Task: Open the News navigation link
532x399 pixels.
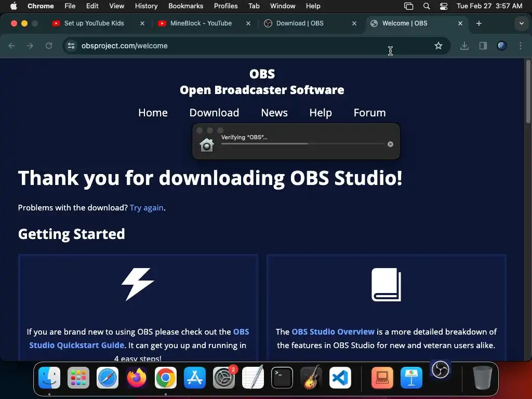Action: [274, 113]
